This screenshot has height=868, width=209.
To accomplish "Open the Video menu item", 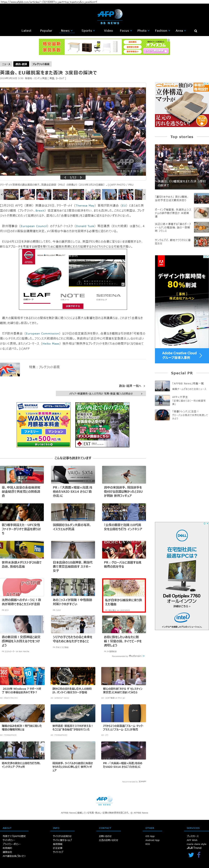I will tap(108, 31).
